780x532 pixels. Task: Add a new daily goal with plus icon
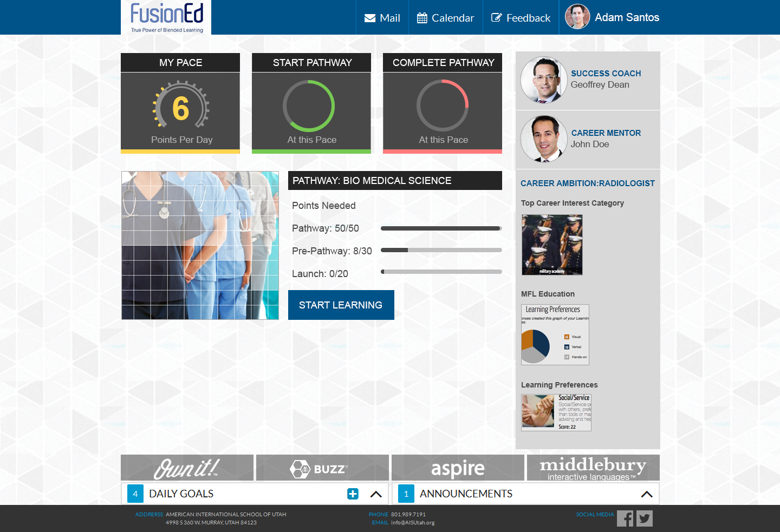pos(353,494)
